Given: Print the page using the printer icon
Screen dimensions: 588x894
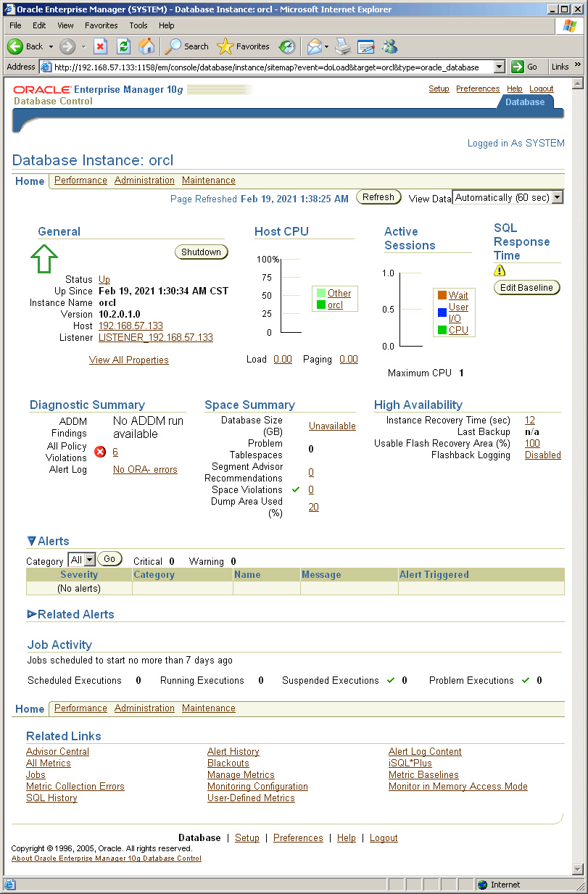Looking at the screenshot, I should [x=343, y=46].
